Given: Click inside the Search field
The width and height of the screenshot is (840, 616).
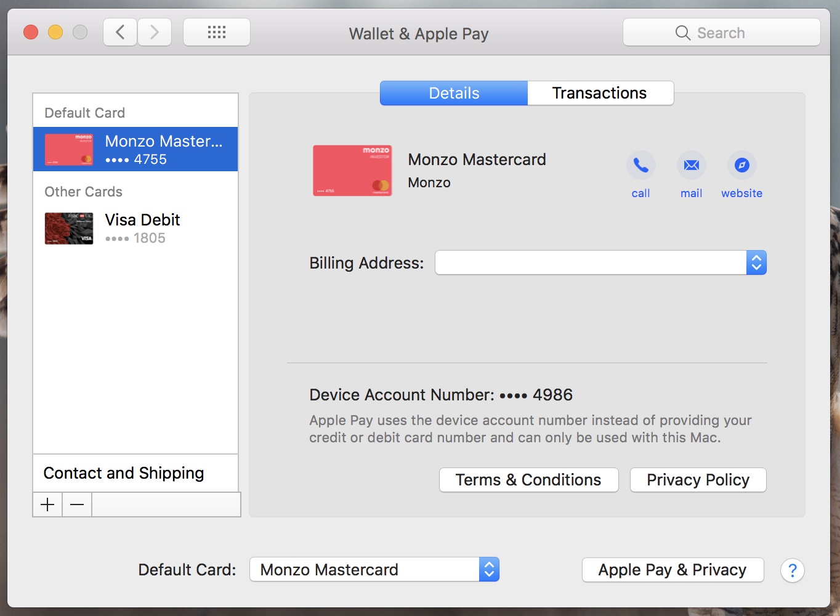Looking at the screenshot, I should (x=722, y=33).
